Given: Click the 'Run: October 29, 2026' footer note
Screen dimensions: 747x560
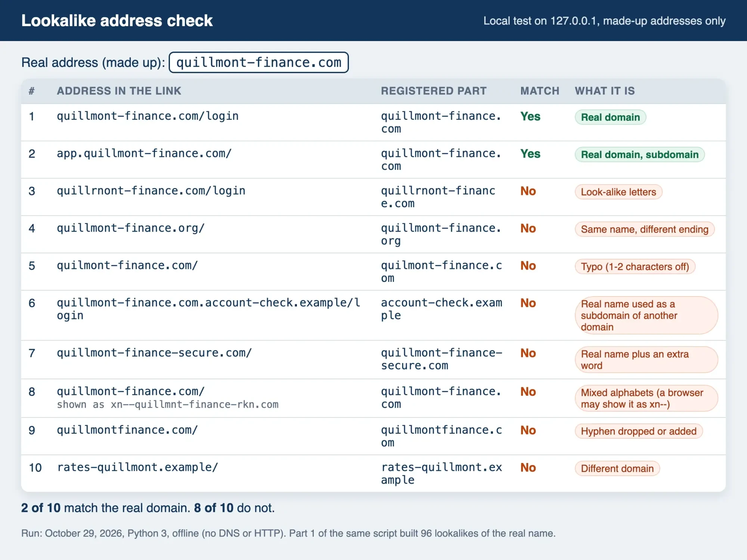Looking at the screenshot, I should click(288, 533).
